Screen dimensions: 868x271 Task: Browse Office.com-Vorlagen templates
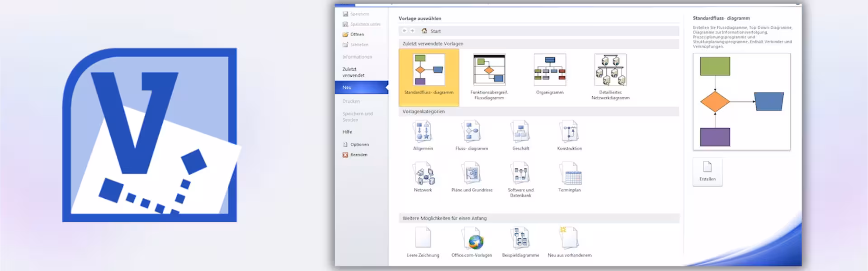472,243
